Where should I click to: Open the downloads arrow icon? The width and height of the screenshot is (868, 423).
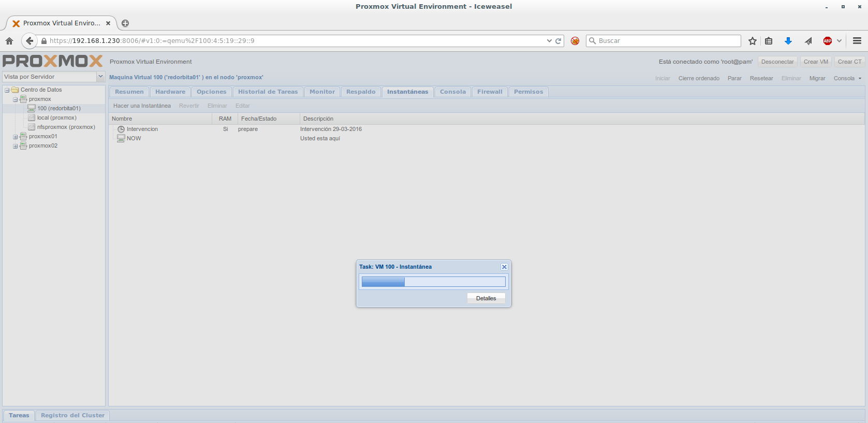(788, 41)
